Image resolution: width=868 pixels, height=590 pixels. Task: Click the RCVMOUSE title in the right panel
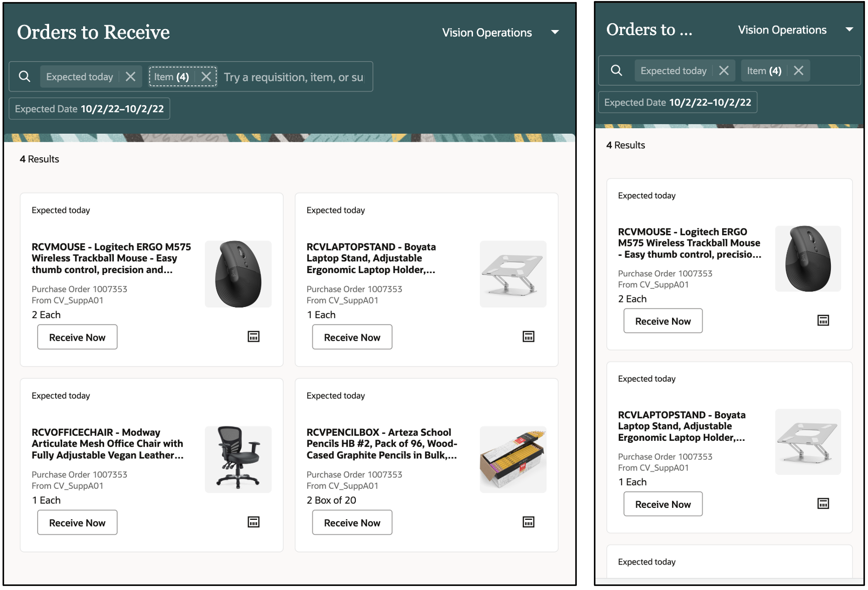(690, 243)
